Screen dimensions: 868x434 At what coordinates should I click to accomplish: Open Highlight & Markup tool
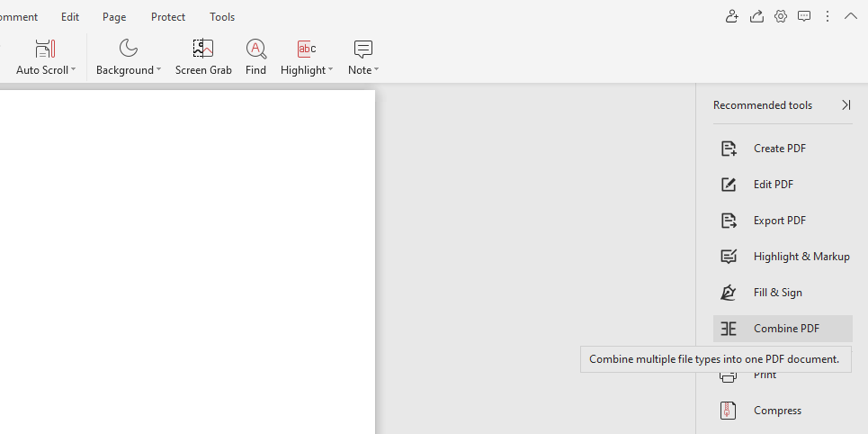(801, 257)
